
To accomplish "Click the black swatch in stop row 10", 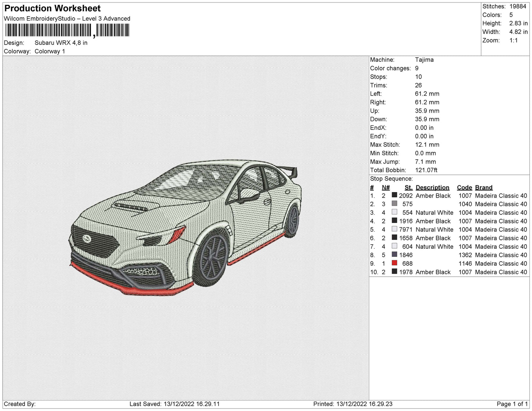I will point(394,271).
